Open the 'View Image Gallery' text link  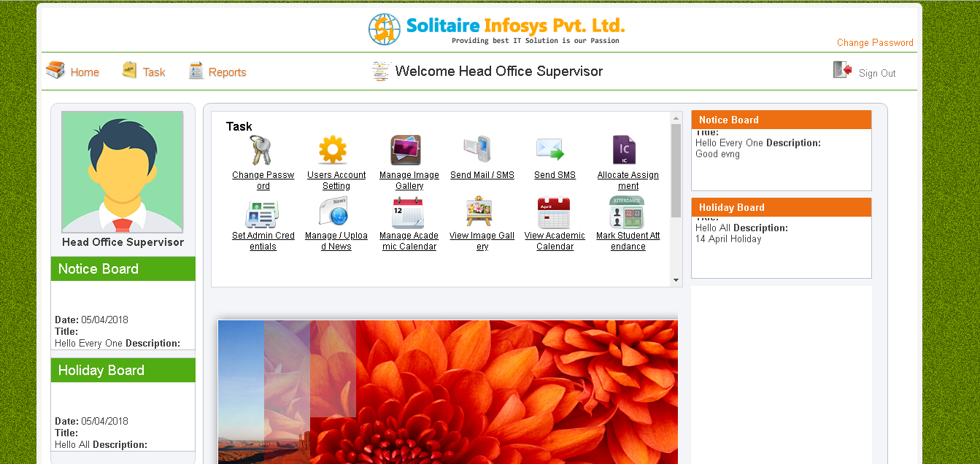coord(482,241)
